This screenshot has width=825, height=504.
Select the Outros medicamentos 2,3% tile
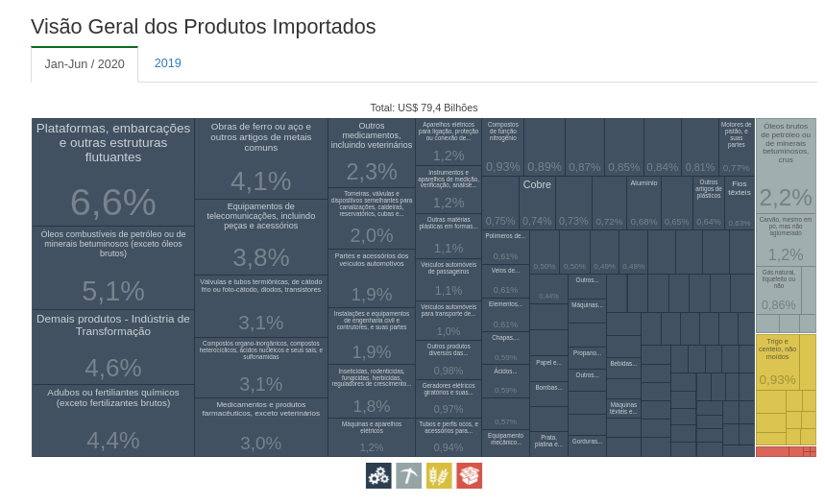pyautogui.click(x=371, y=153)
